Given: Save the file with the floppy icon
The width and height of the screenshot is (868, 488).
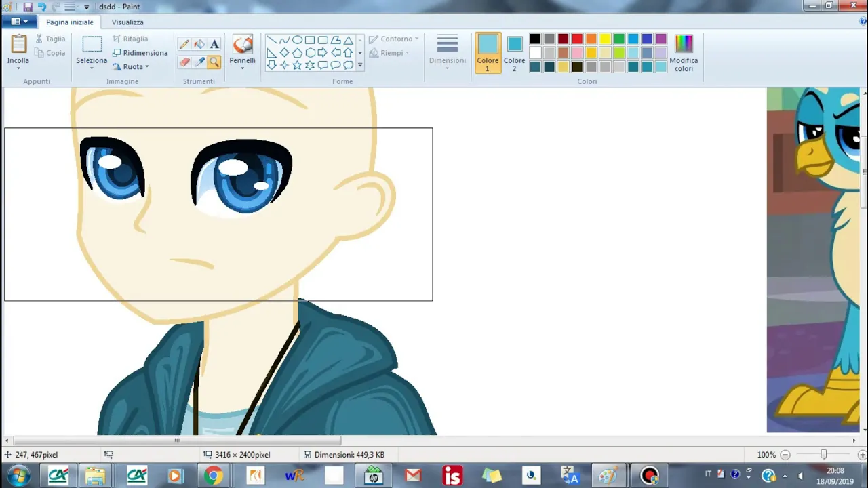Looking at the screenshot, I should coord(28,7).
